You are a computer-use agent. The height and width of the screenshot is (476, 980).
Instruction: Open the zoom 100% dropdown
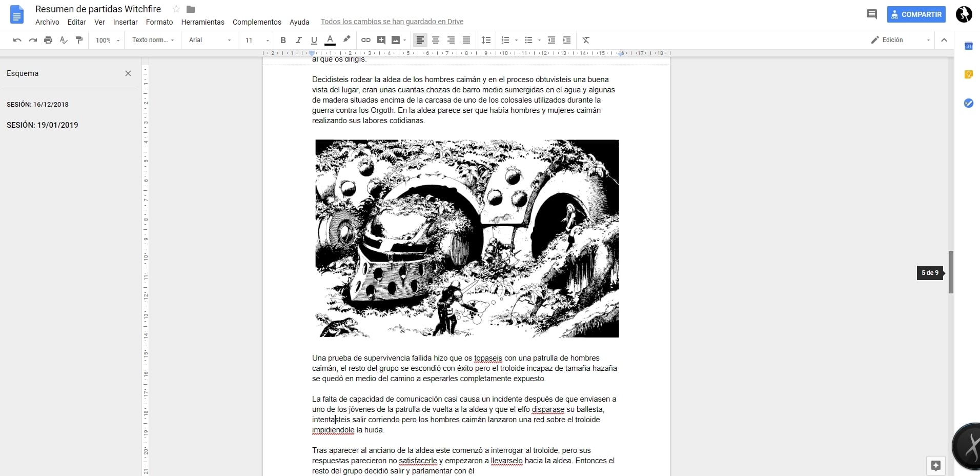pos(108,40)
